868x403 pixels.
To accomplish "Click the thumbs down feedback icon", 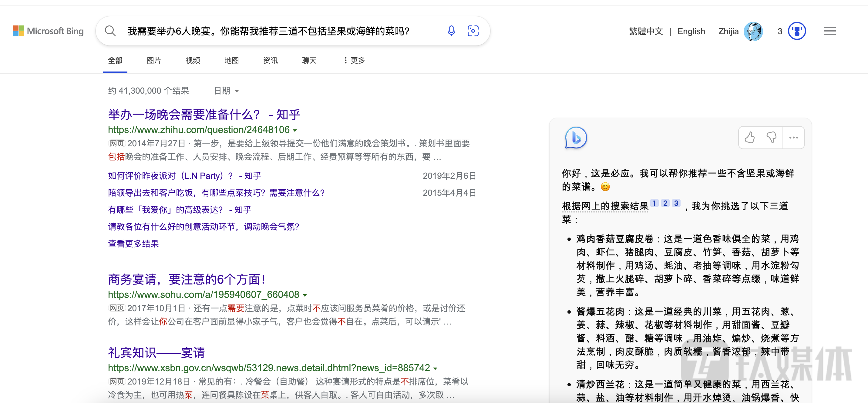I will pyautogui.click(x=771, y=137).
